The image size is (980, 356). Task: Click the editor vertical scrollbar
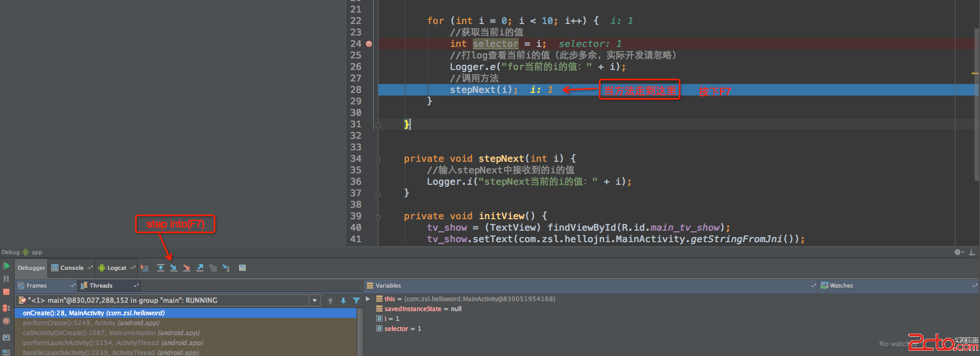(x=976, y=104)
